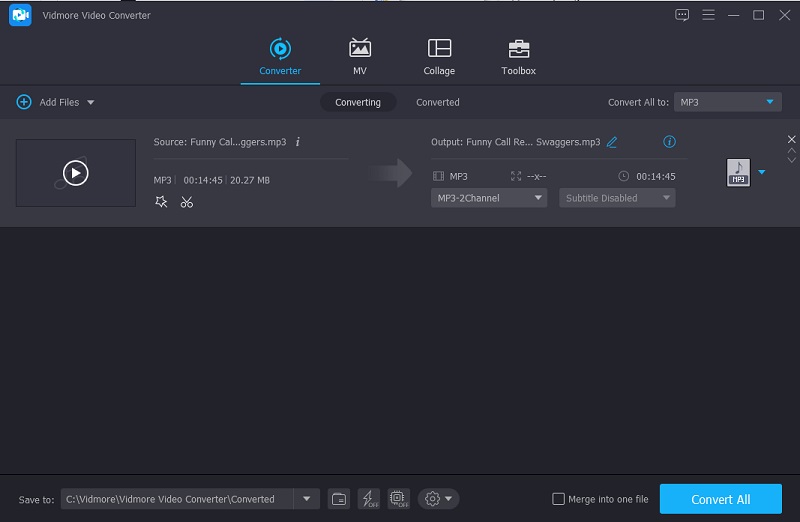Image resolution: width=800 pixels, height=522 pixels.
Task: Rename output file with pencil icon
Action: pos(612,142)
